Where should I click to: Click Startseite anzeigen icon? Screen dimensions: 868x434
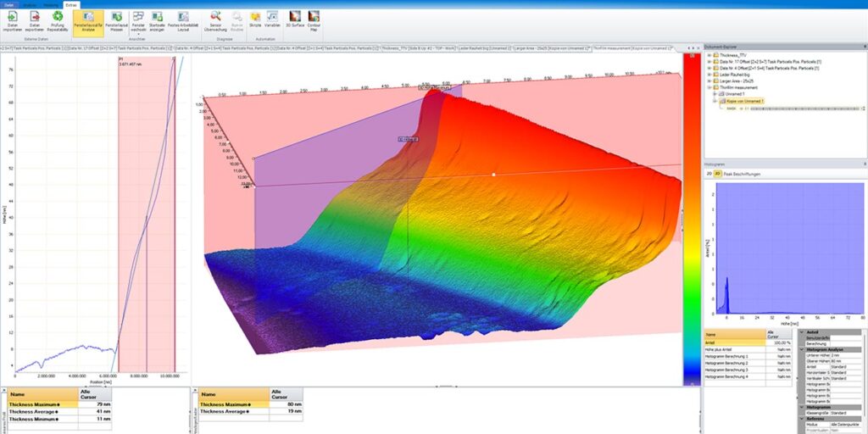pos(157,21)
